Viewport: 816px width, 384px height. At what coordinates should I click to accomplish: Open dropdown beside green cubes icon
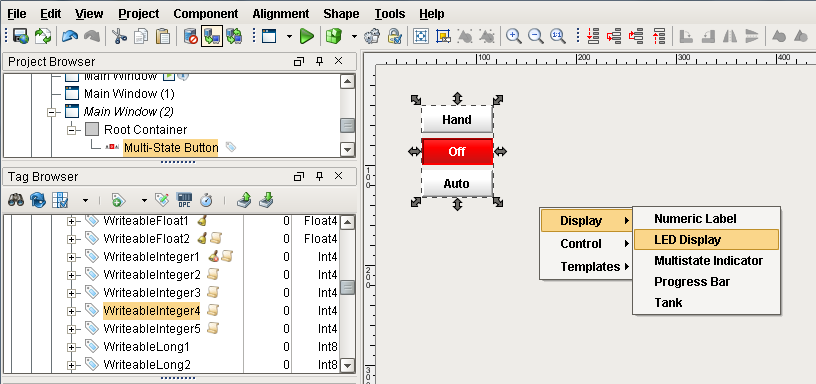[x=354, y=36]
